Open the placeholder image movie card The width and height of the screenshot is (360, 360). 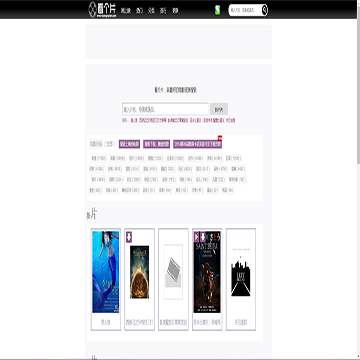tap(173, 279)
